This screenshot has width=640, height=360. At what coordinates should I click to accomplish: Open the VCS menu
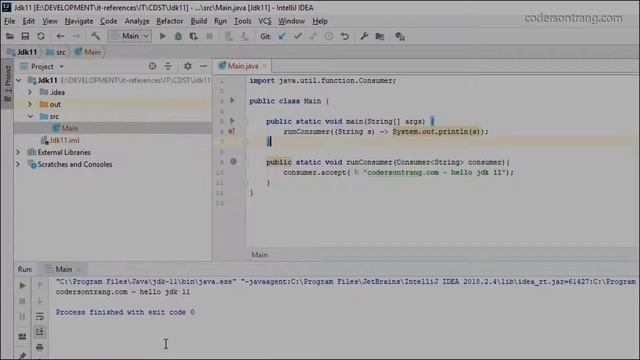(264, 21)
